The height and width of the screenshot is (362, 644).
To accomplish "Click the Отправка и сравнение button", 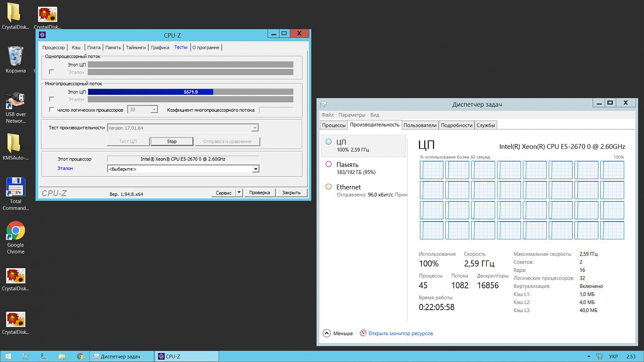I will 228,142.
